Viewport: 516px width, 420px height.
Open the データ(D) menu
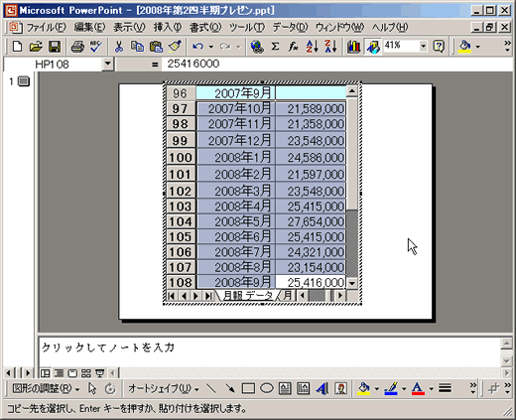coord(290,27)
